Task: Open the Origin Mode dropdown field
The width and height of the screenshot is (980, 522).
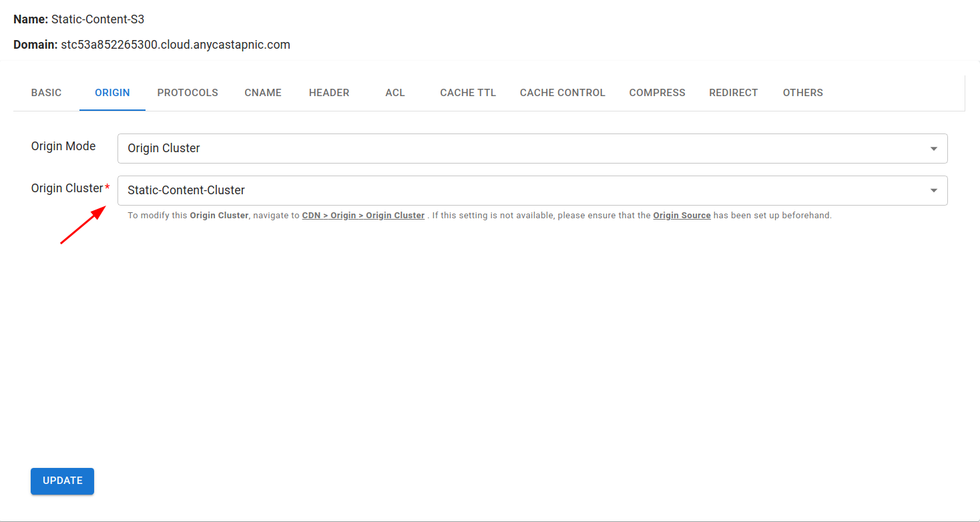Action: 521,148
